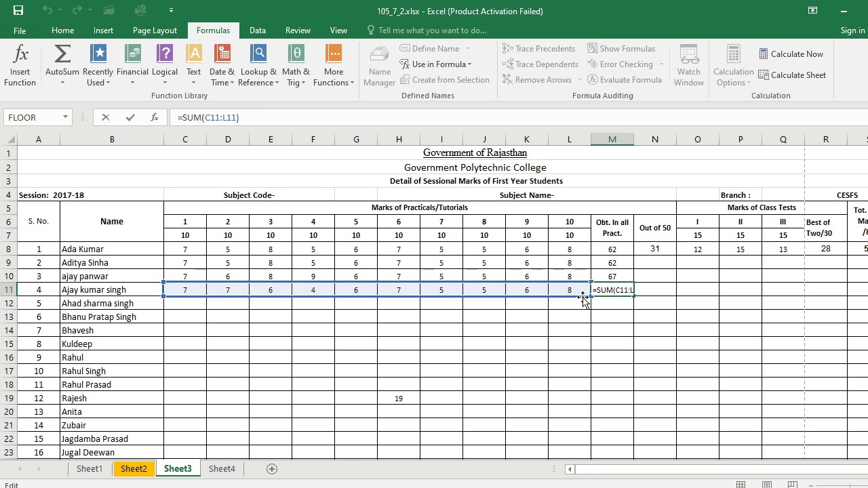Open More Functions menu

pos(334,66)
